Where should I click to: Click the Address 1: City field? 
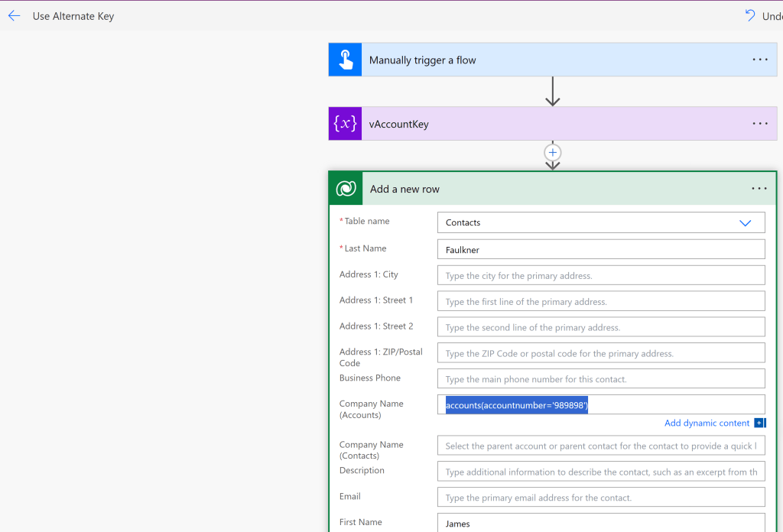(601, 275)
